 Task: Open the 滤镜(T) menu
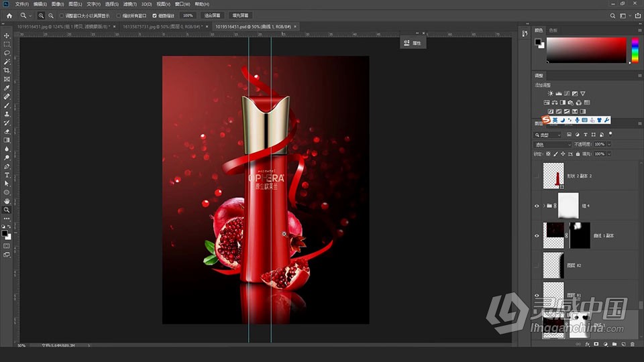coord(129,4)
